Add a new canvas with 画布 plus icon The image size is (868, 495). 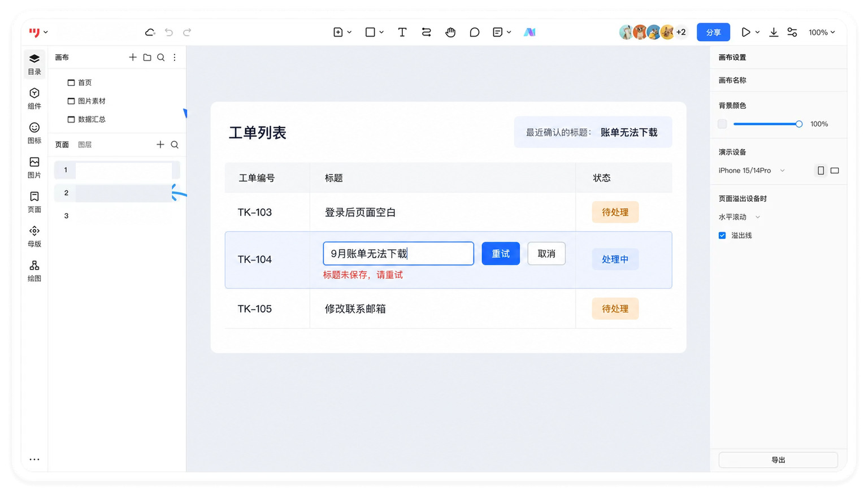point(133,57)
